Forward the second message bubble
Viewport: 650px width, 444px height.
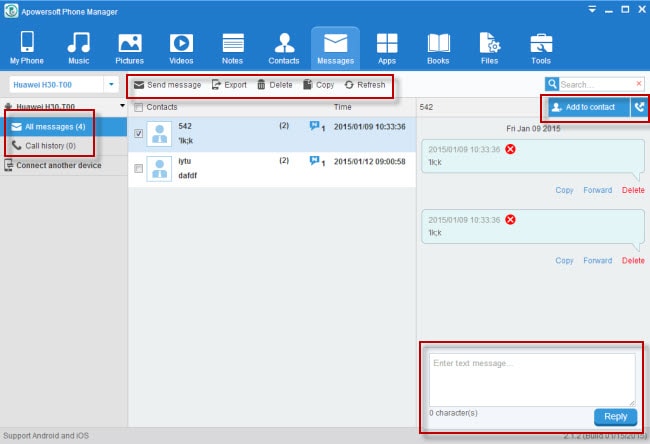pyautogui.click(x=597, y=261)
